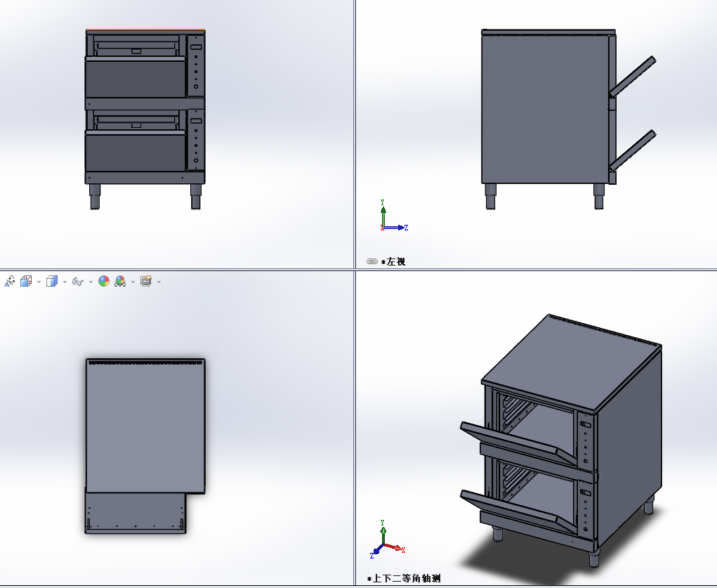Open View Orientation tool in toolbar
Image resolution: width=717 pixels, height=588 pixels.
click(x=26, y=281)
